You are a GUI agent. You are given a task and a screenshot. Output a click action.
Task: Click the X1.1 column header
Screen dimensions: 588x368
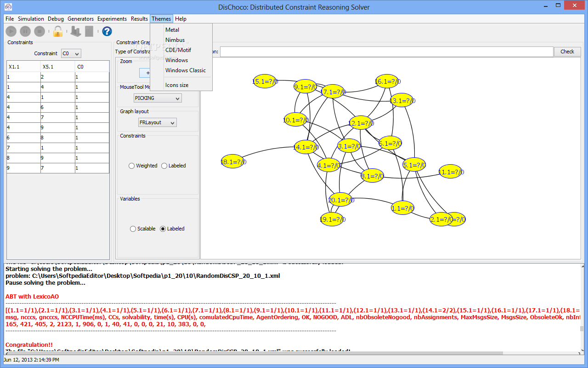point(23,67)
